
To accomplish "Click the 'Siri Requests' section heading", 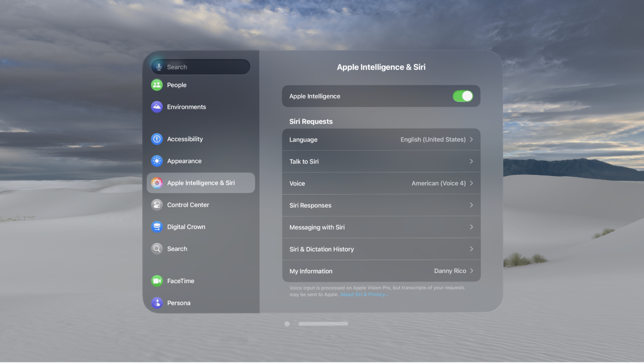I will pyautogui.click(x=311, y=122).
